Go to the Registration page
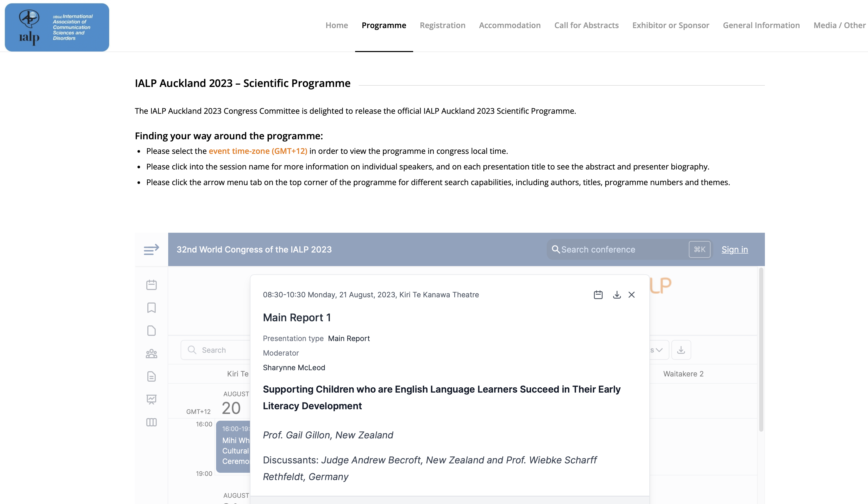Screen dimensions: 868x504 coord(442,25)
